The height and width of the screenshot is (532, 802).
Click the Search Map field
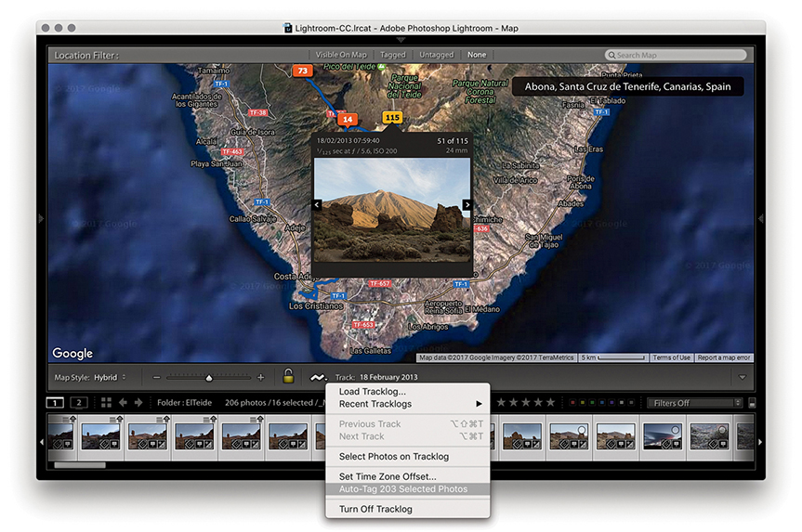pyautogui.click(x=678, y=55)
